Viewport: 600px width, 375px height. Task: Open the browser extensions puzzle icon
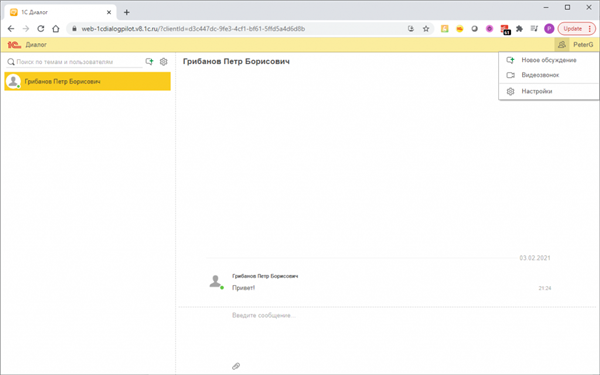[519, 29]
